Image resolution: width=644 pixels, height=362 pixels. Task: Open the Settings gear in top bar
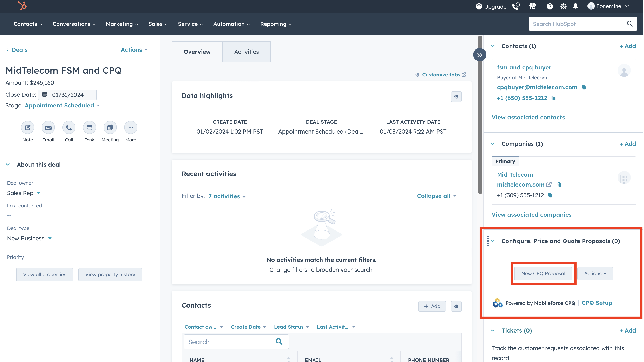(x=563, y=6)
